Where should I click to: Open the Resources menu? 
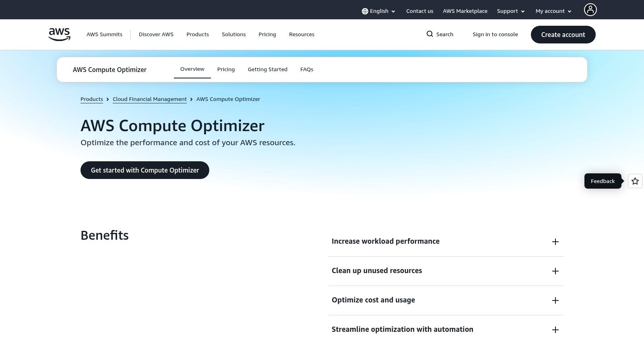[301, 35]
